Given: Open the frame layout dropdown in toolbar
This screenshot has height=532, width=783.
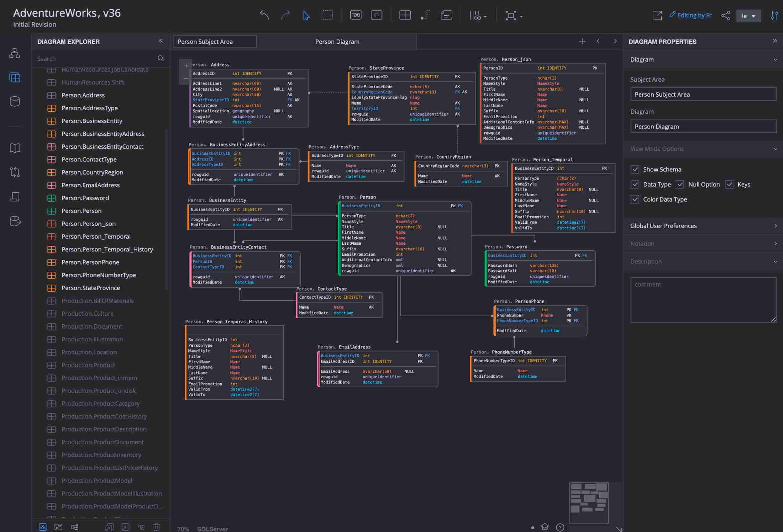Looking at the screenshot, I should 514,16.
